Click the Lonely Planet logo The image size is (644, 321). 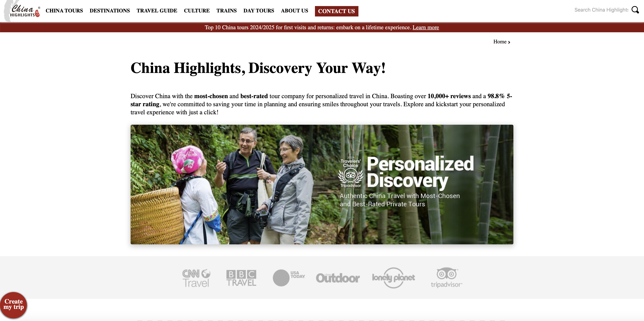pyautogui.click(x=394, y=278)
